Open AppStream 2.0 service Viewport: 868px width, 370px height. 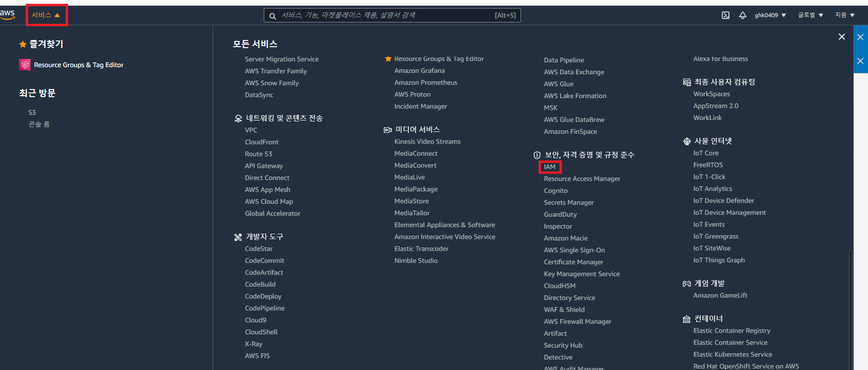[x=716, y=106]
